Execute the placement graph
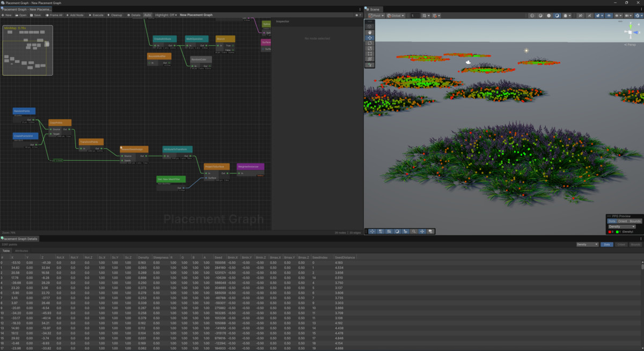 tap(97, 15)
